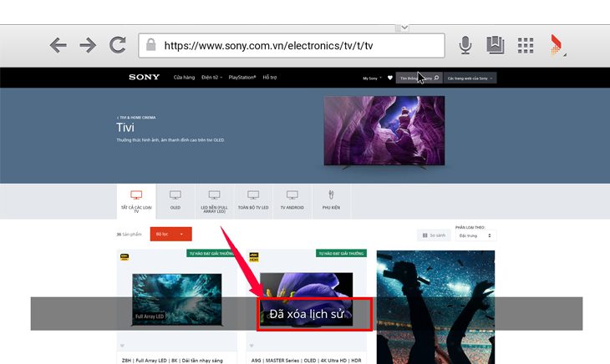Open the A9G MASTER Series OLED title
Screen dimensions: 610x364
tap(306, 361)
